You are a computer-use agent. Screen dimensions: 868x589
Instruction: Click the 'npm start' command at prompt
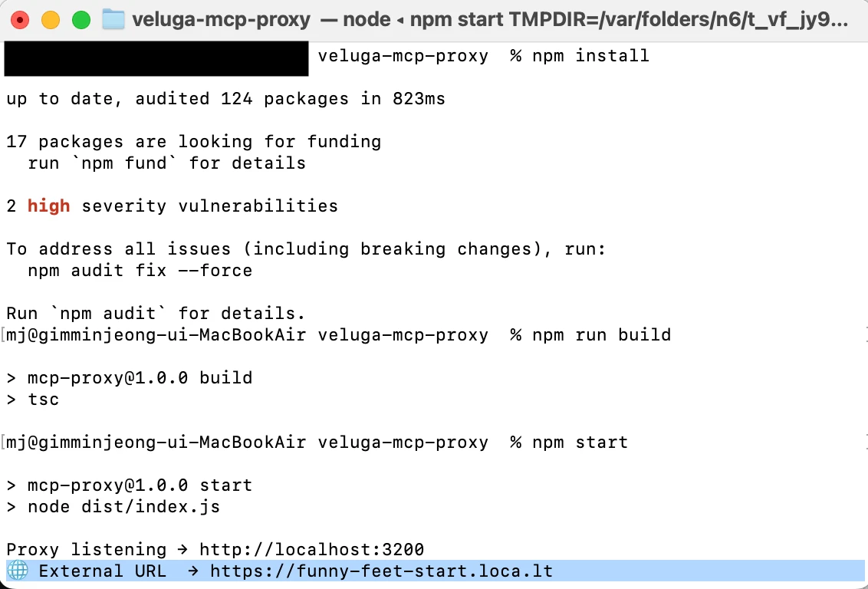(580, 443)
